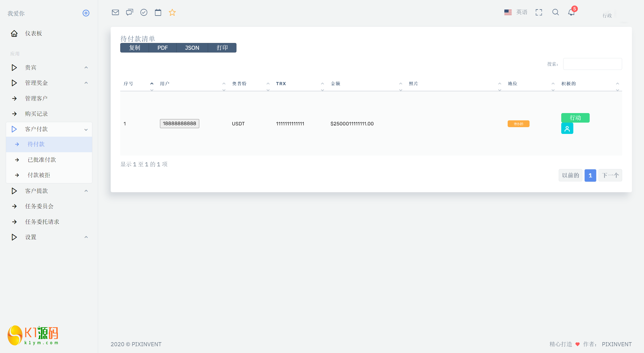This screenshot has width=644, height=353.
Task: Sort table by 奥普特 column
Action: tap(251, 84)
